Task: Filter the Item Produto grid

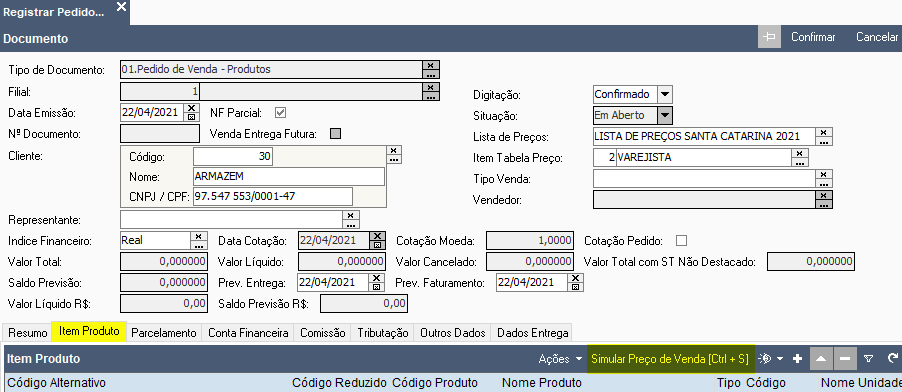Action: coord(869,359)
